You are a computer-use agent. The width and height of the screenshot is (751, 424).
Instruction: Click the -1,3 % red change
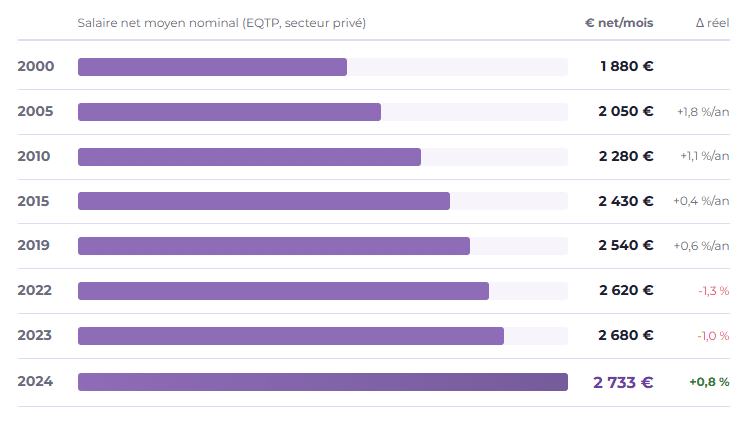click(714, 291)
